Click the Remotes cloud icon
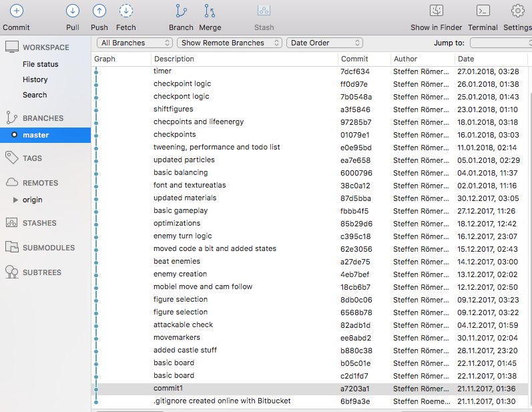 click(12, 182)
